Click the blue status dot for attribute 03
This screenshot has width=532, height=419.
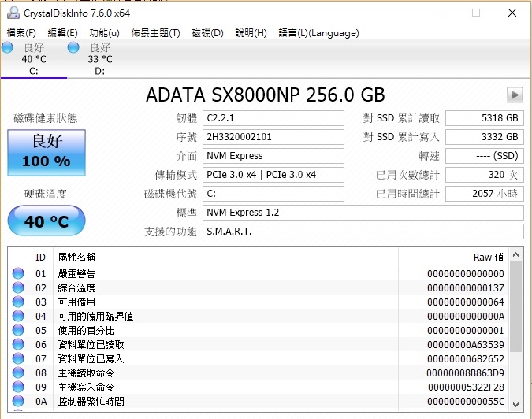(18, 302)
